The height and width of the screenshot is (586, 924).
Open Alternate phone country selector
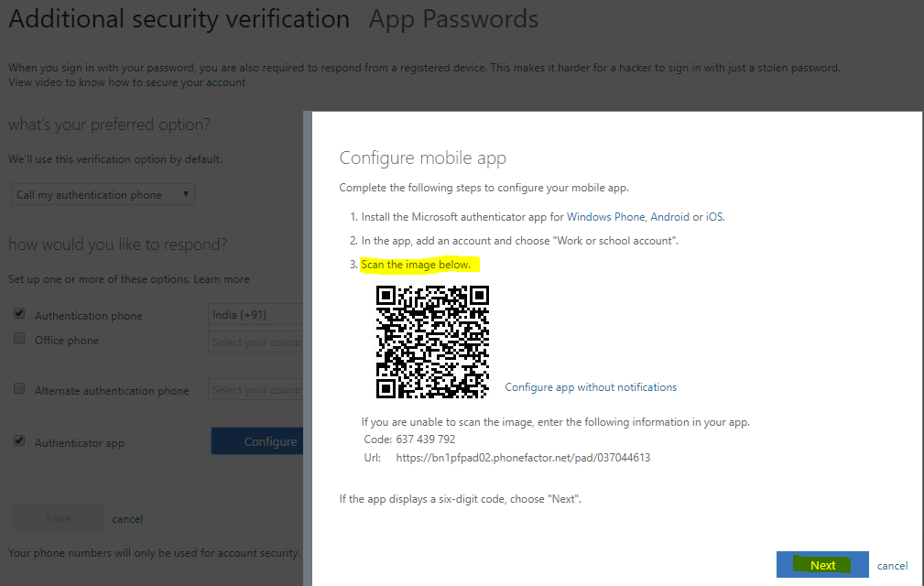(x=255, y=389)
